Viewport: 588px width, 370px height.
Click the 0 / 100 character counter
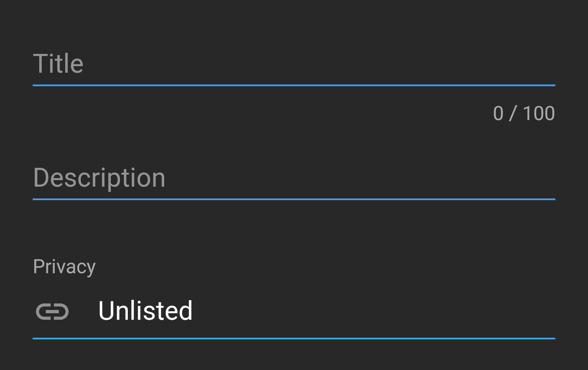524,114
